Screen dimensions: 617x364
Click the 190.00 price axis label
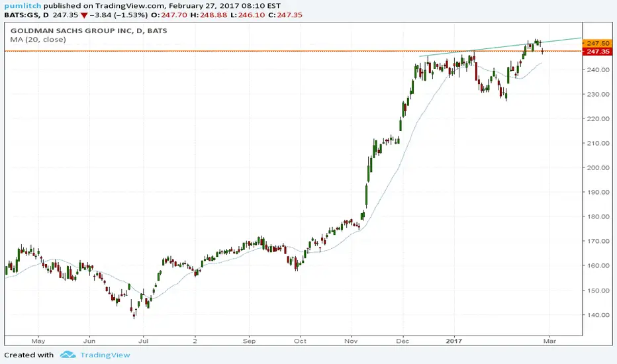(x=597, y=192)
